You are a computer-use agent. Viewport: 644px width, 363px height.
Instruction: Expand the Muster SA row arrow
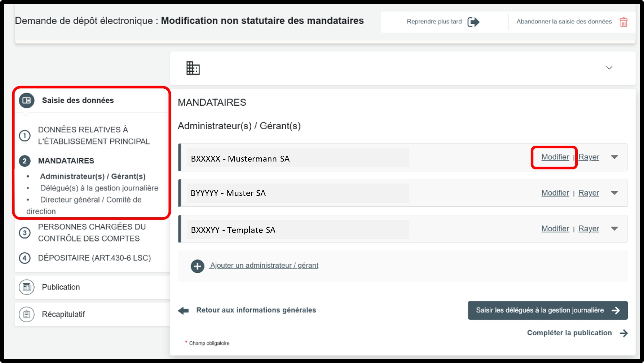[614, 193]
